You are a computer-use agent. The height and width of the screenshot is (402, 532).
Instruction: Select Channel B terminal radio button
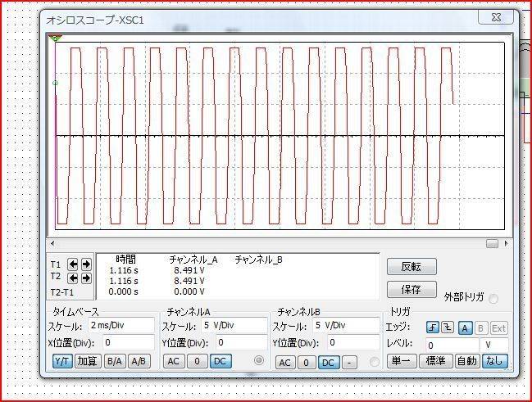[375, 362]
